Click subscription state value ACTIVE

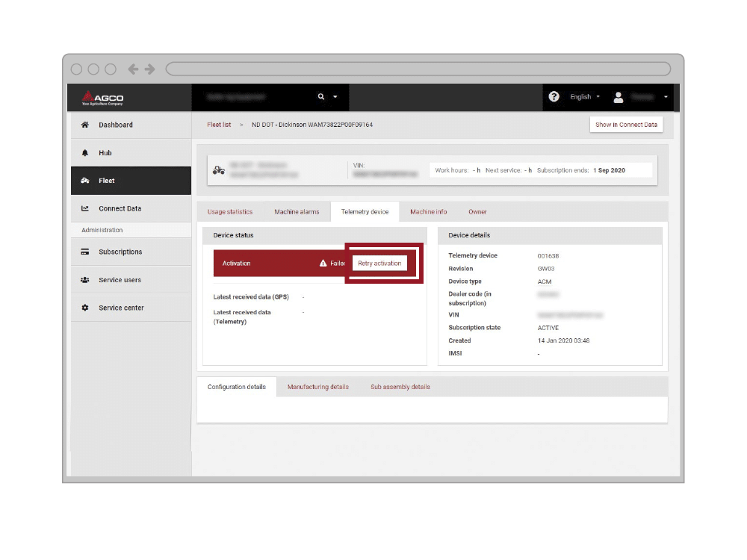[548, 328]
